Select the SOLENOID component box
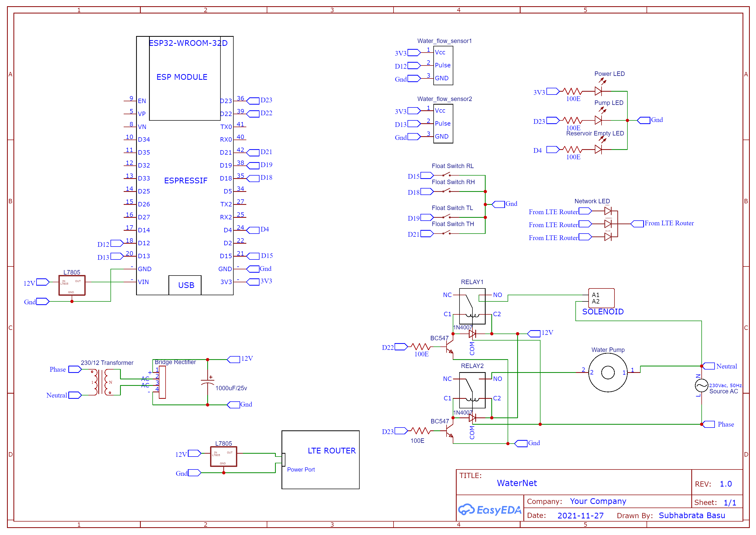This screenshot has width=756, height=535. (601, 298)
